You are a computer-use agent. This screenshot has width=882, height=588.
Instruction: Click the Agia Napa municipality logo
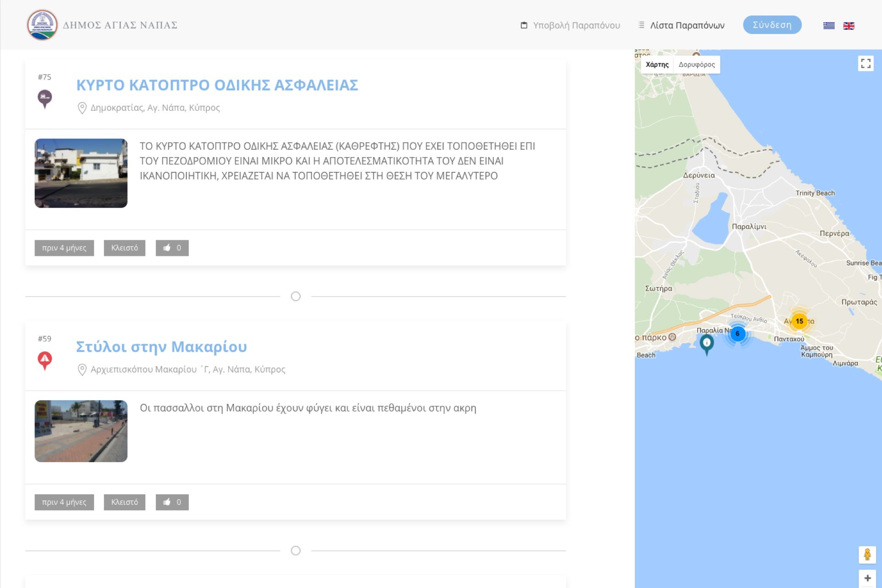pyautogui.click(x=42, y=25)
